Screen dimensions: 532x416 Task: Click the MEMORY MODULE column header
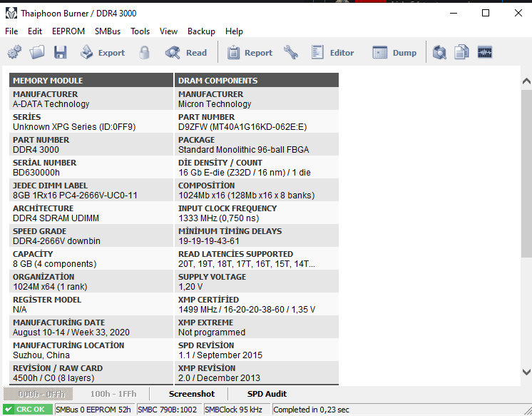91,81
